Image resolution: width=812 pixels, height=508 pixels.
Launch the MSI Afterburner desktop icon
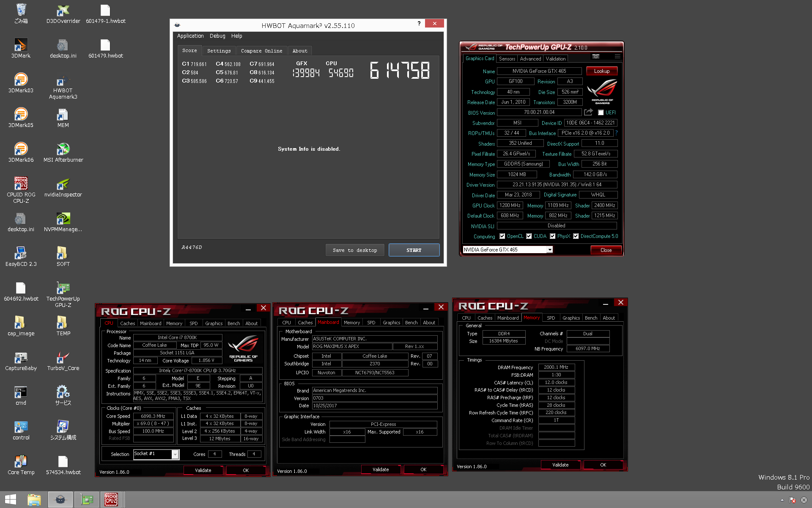pyautogui.click(x=63, y=152)
